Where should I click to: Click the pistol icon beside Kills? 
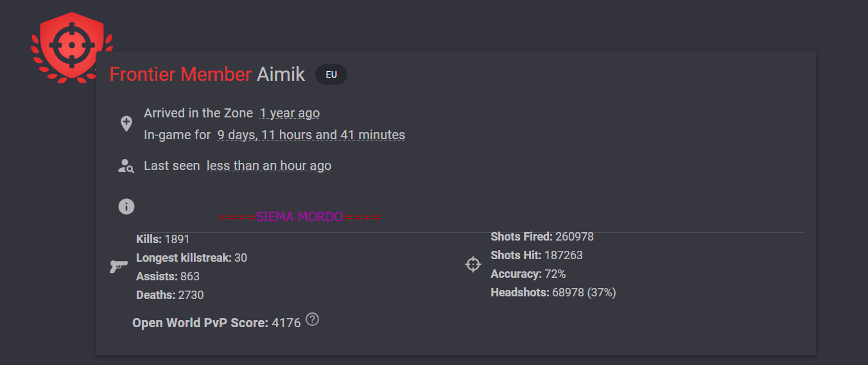pyautogui.click(x=118, y=267)
